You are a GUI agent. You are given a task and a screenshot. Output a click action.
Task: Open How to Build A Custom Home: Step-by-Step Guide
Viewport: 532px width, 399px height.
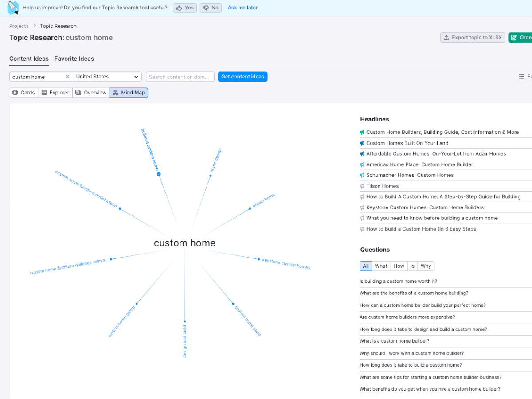pos(443,197)
